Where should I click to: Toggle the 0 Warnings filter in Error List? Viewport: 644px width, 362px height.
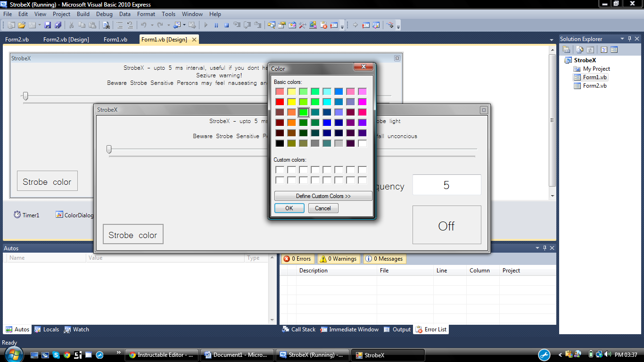(x=338, y=258)
